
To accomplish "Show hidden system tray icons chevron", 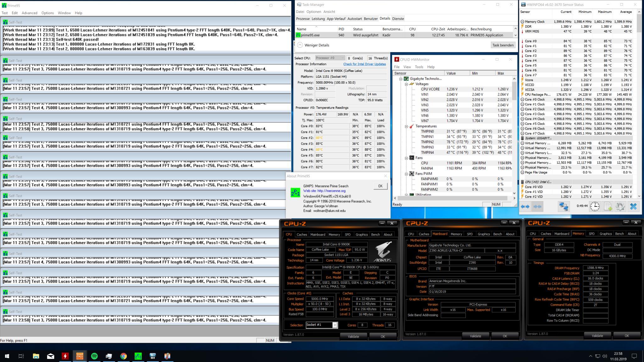I will tap(590, 356).
